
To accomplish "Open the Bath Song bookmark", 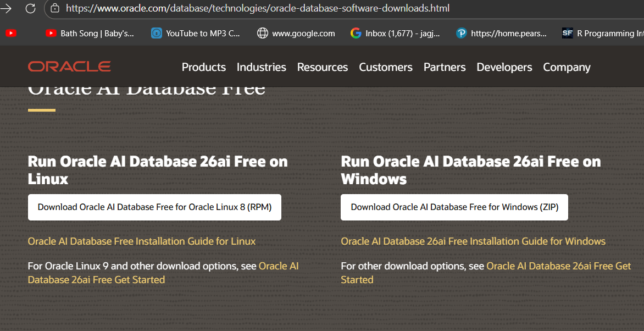I will tap(90, 34).
